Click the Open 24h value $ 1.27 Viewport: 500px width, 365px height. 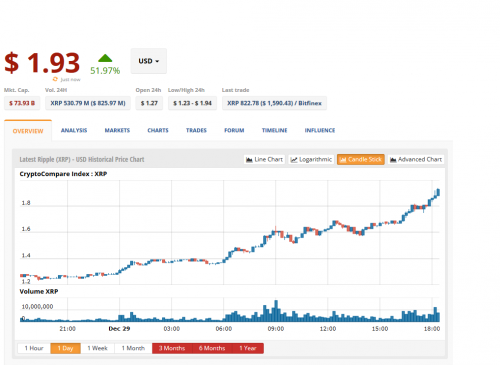(149, 103)
